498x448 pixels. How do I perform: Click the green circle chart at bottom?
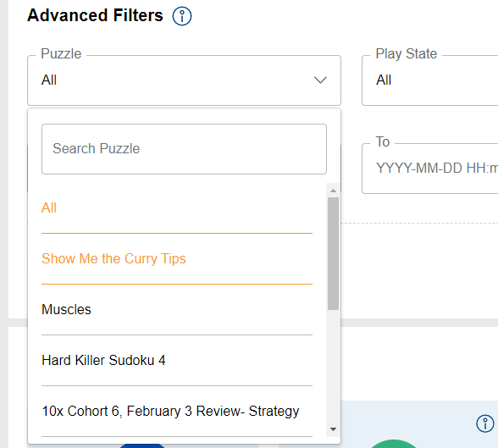coord(393,444)
